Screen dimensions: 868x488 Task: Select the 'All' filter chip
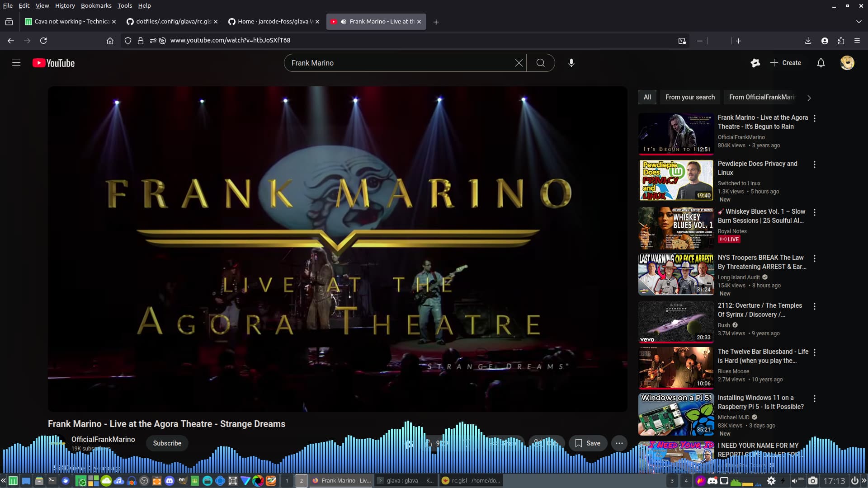pos(647,97)
